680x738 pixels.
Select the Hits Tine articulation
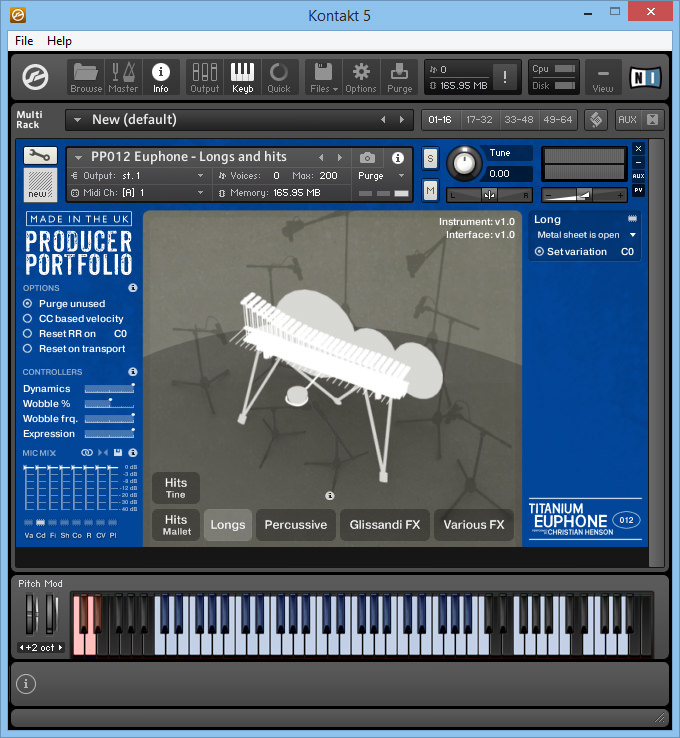tap(176, 488)
